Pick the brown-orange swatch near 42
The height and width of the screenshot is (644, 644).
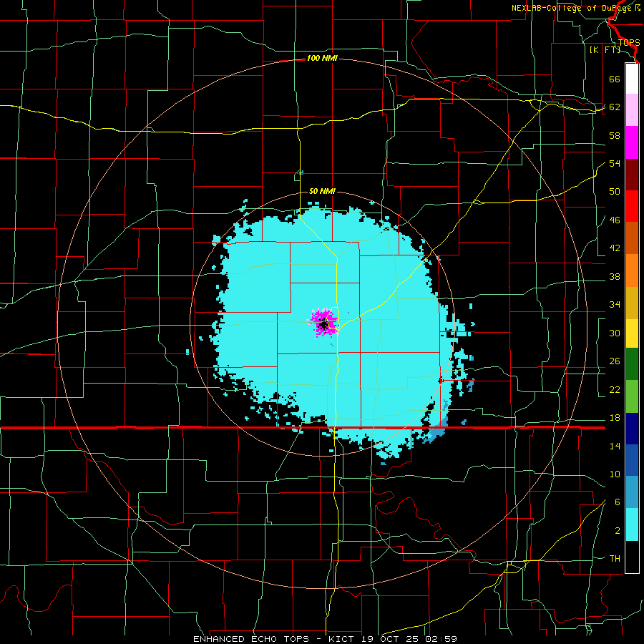(632, 238)
